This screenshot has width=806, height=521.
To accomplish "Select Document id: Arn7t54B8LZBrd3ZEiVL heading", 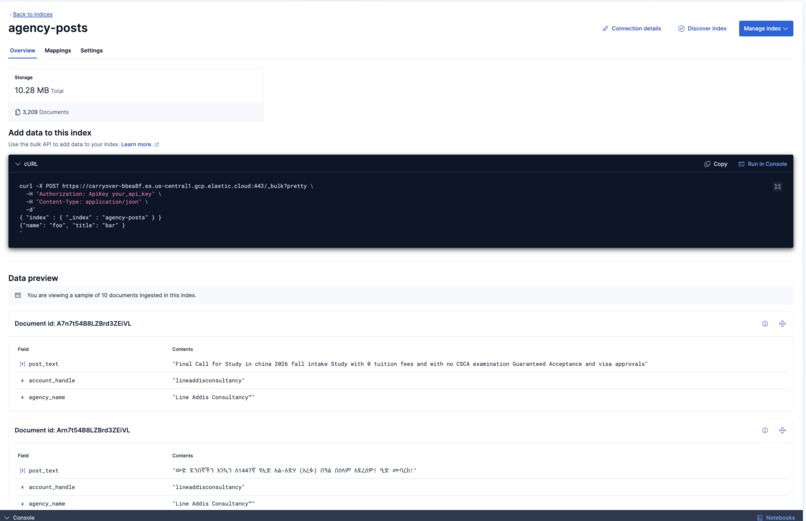I will pos(72,431).
